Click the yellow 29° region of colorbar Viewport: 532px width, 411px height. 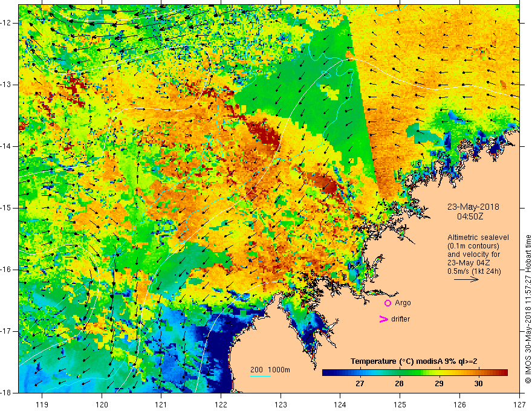click(x=439, y=373)
